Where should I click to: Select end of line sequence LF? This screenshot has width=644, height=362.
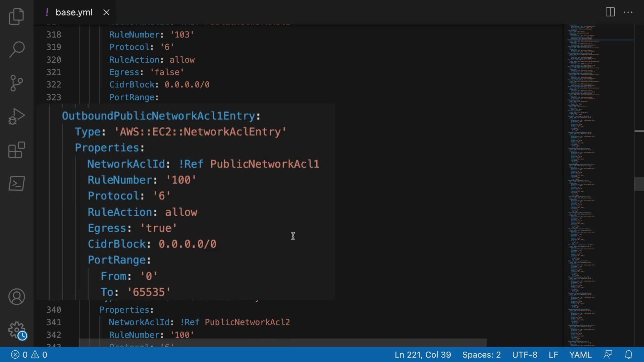(553, 355)
